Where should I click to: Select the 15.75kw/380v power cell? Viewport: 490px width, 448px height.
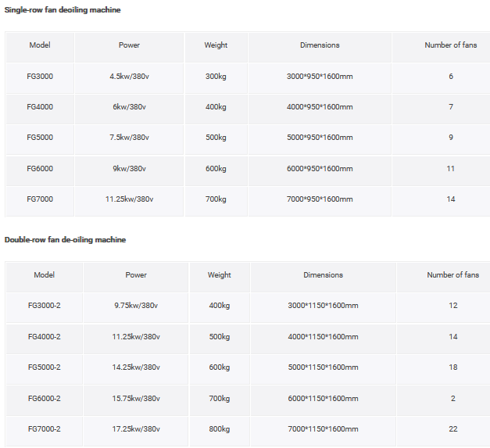click(x=136, y=399)
